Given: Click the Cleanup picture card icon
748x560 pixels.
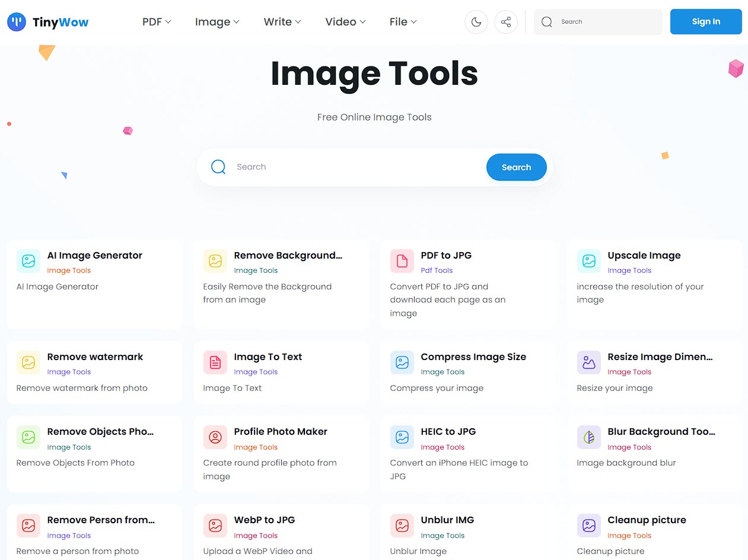Looking at the screenshot, I should (589, 526).
